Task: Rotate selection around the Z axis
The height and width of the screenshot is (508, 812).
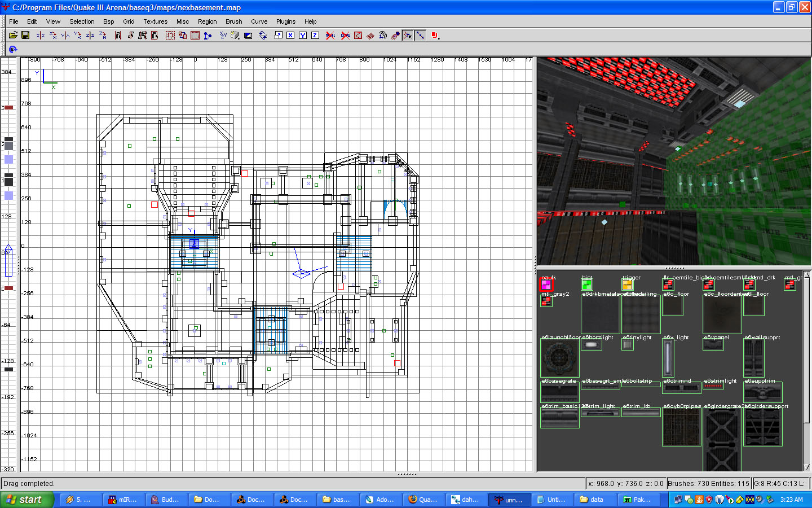Action: point(103,35)
